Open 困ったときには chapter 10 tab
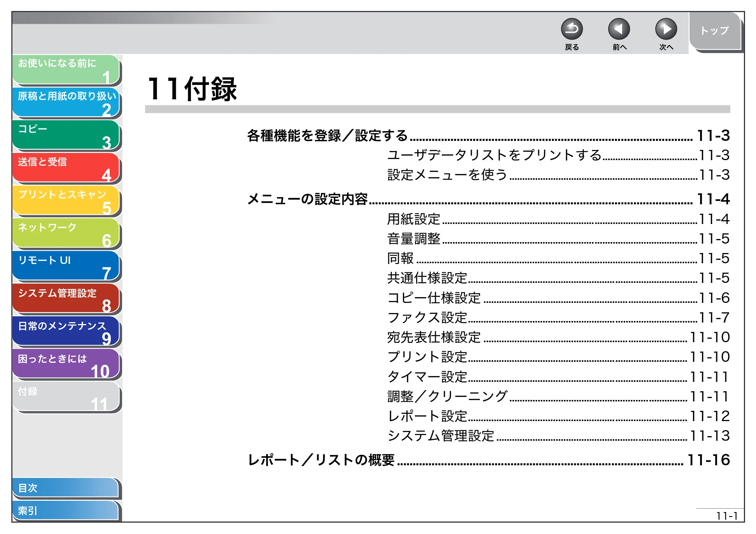The height and width of the screenshot is (534, 756). [66, 364]
